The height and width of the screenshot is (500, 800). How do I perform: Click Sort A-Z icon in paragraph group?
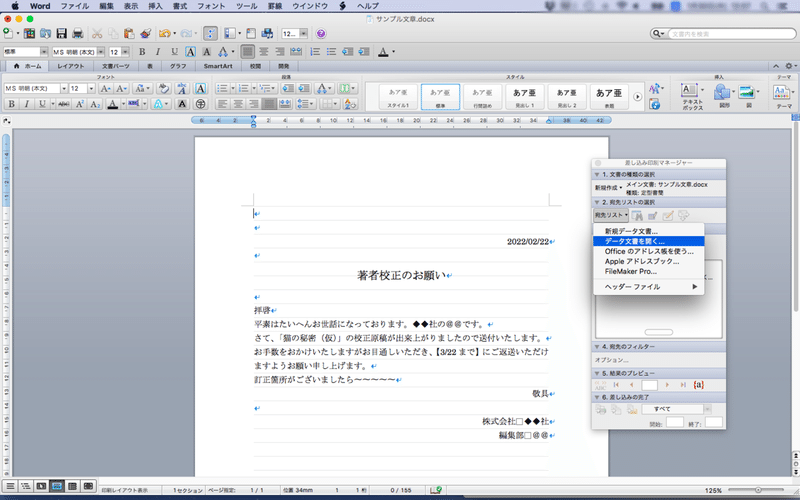coord(350,104)
